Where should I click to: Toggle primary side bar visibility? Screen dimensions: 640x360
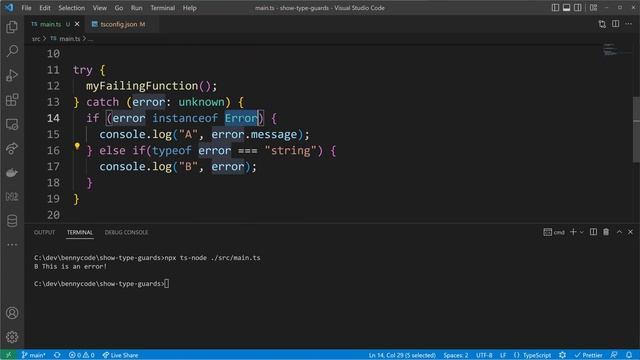(556, 8)
